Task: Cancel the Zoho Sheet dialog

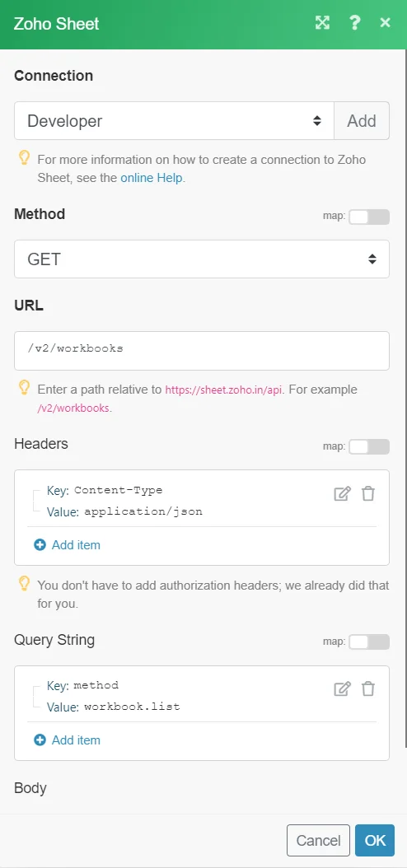Action: (x=318, y=840)
